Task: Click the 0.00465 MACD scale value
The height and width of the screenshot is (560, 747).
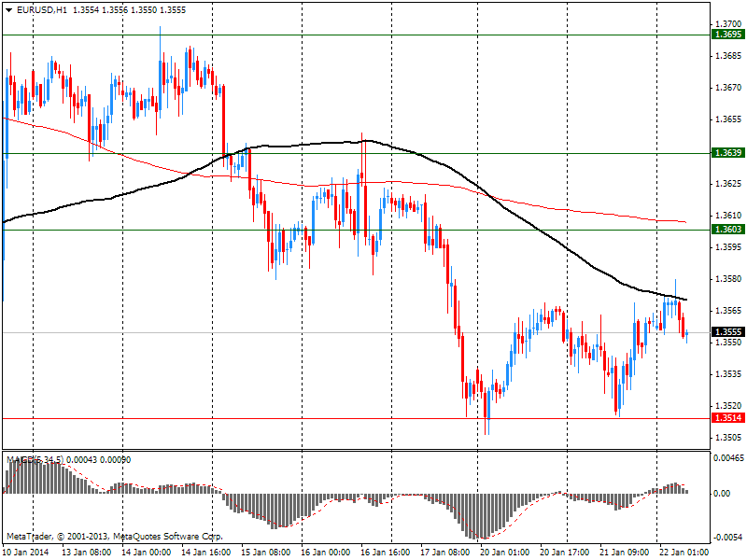Action: coord(728,459)
